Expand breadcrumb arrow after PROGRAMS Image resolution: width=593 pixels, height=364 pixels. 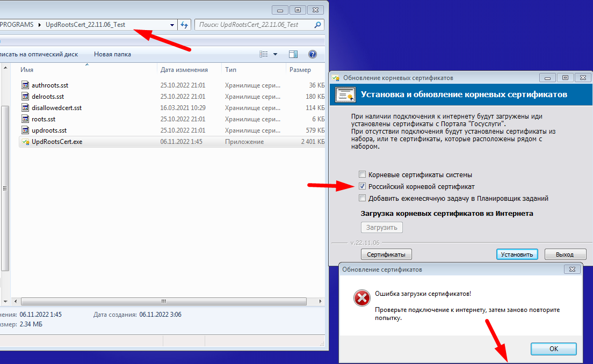pyautogui.click(x=39, y=25)
